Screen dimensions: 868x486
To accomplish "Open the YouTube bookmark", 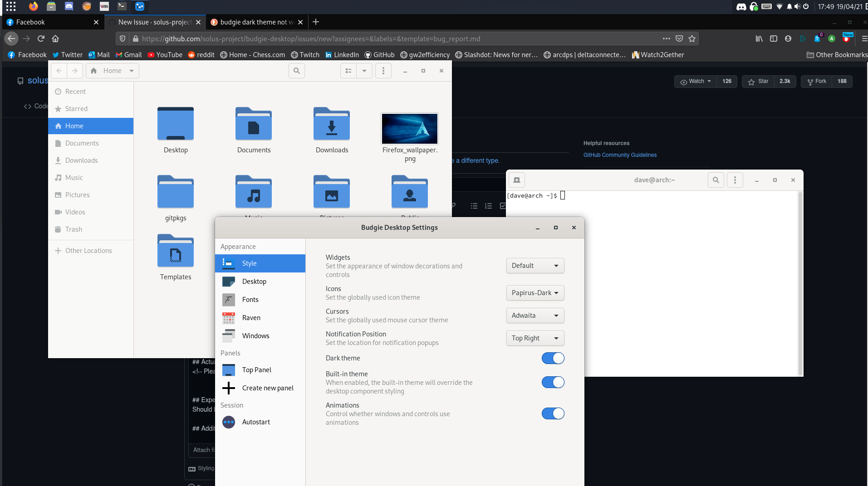I will pyautogui.click(x=165, y=55).
